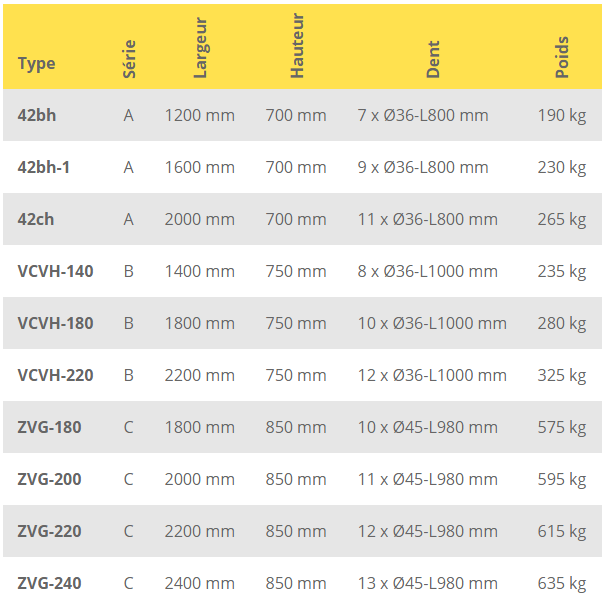Viewport: 607px width, 614px height.
Task: Click the VCVH-220 type name
Action: click(56, 376)
